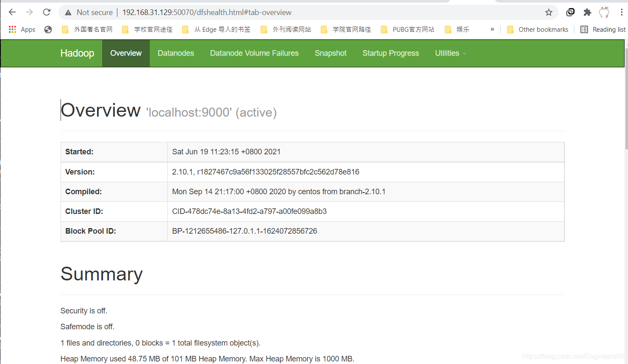Open the Other bookmarks folder

point(537,29)
